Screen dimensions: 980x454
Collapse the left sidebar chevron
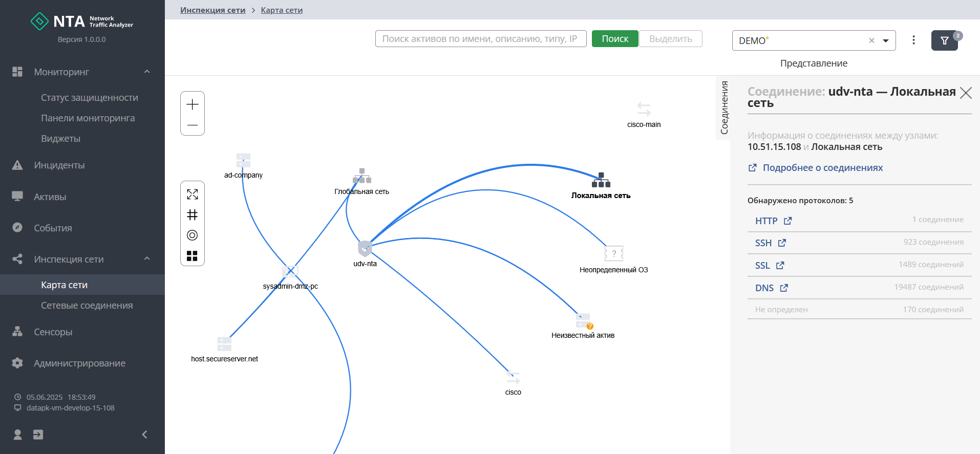point(145,435)
